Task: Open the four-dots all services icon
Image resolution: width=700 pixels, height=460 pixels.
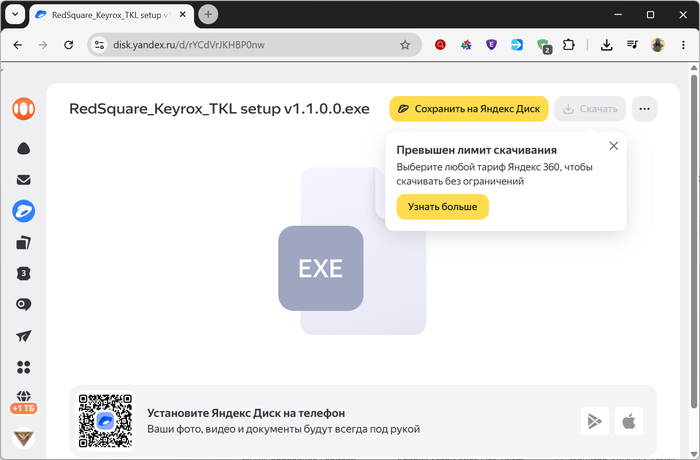Action: 24,367
